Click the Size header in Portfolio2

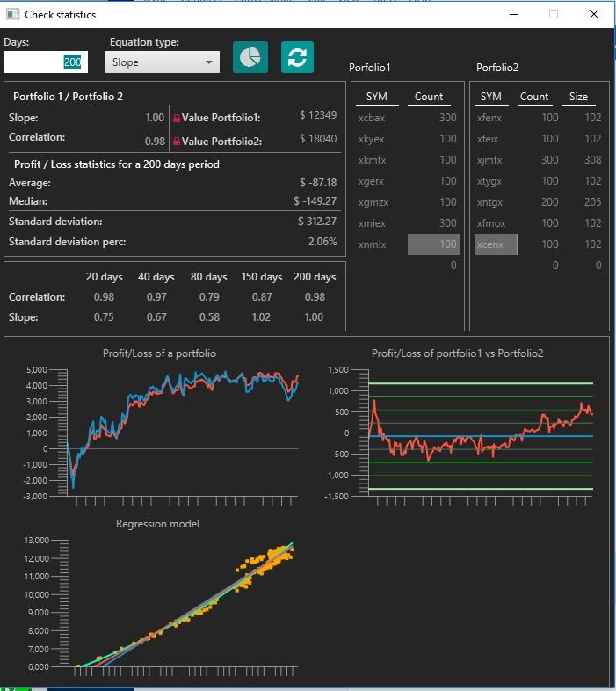pos(578,97)
